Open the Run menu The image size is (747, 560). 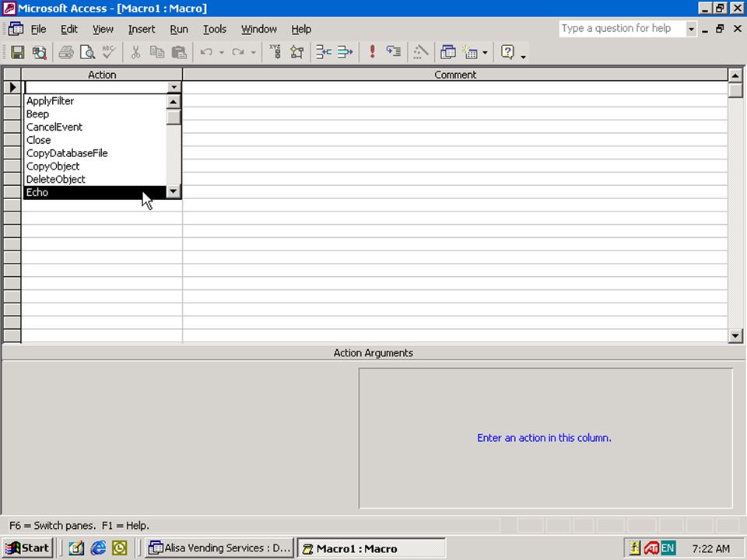click(179, 29)
